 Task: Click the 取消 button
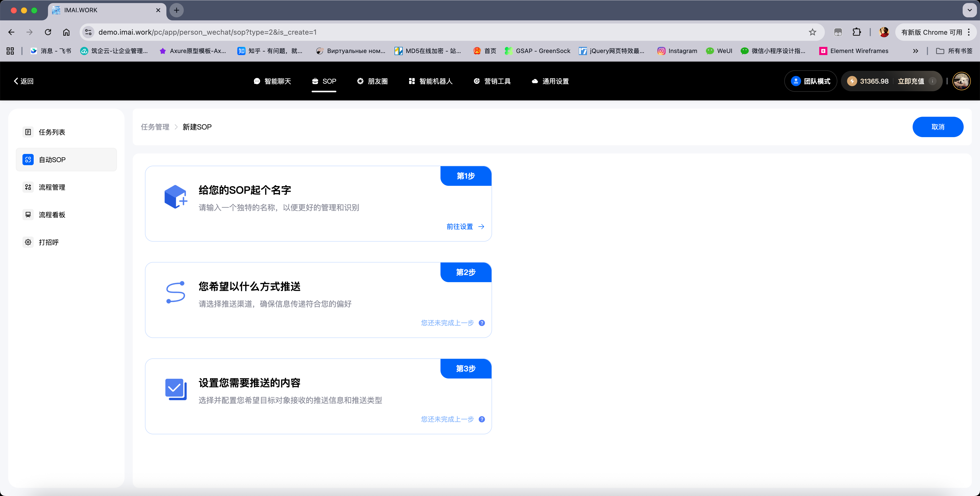click(x=938, y=127)
